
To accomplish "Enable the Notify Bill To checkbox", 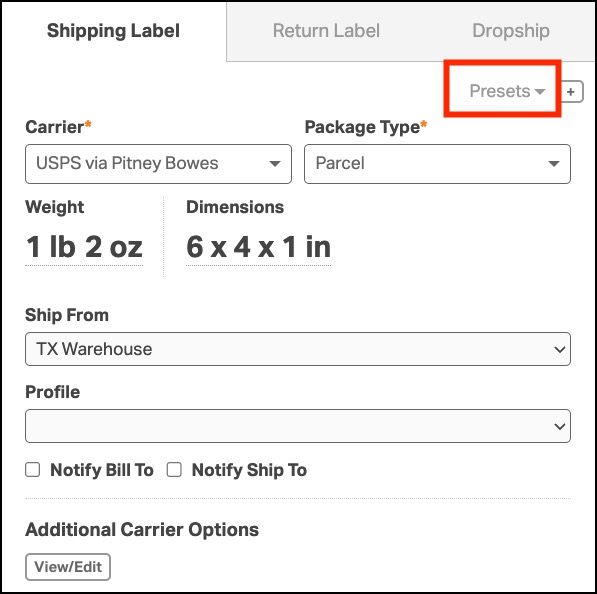I will point(33,469).
